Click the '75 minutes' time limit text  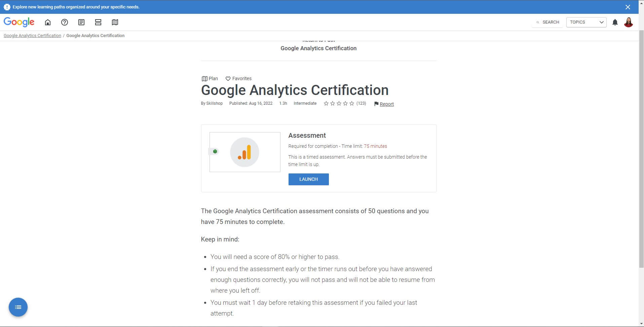point(375,146)
